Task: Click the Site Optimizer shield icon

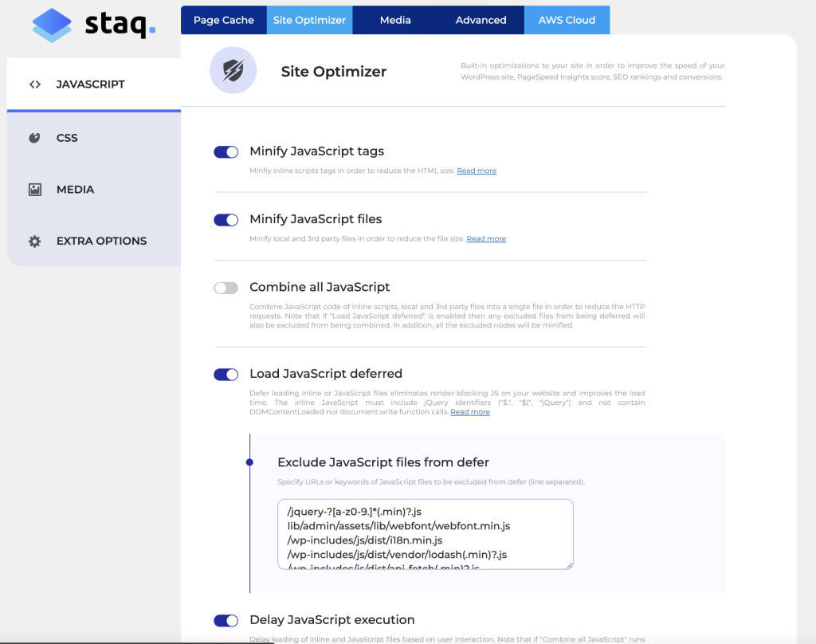Action: pos(233,71)
